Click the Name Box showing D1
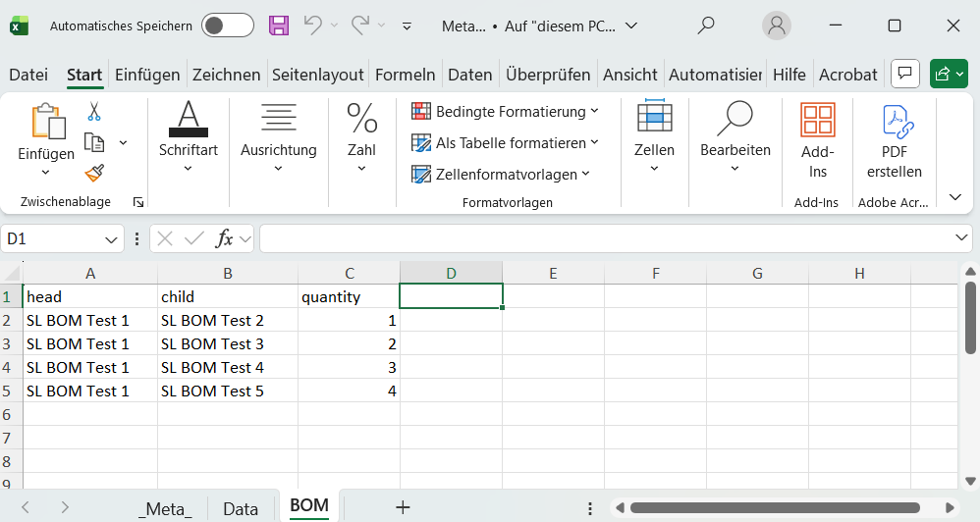The image size is (980, 522). tap(50, 238)
